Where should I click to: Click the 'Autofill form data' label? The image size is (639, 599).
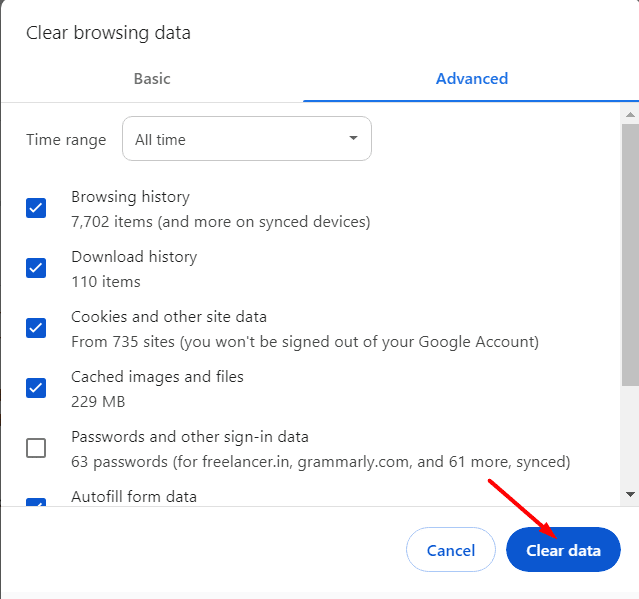(x=134, y=497)
